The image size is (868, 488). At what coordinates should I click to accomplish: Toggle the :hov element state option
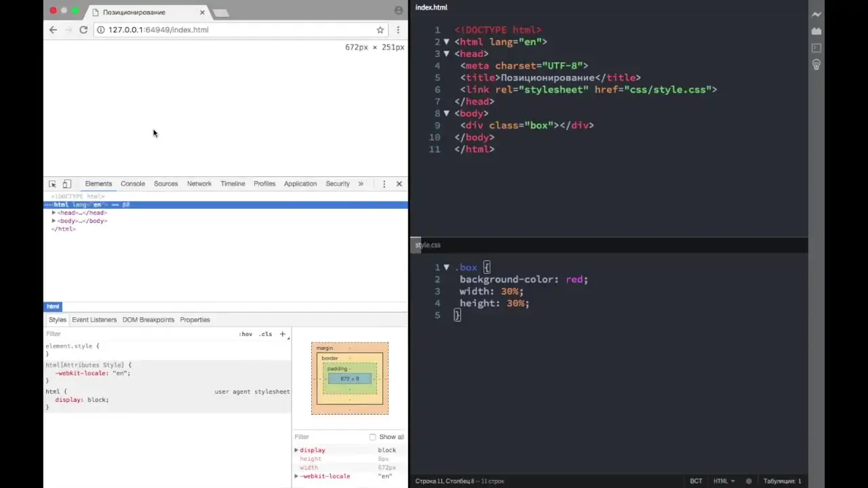(245, 334)
